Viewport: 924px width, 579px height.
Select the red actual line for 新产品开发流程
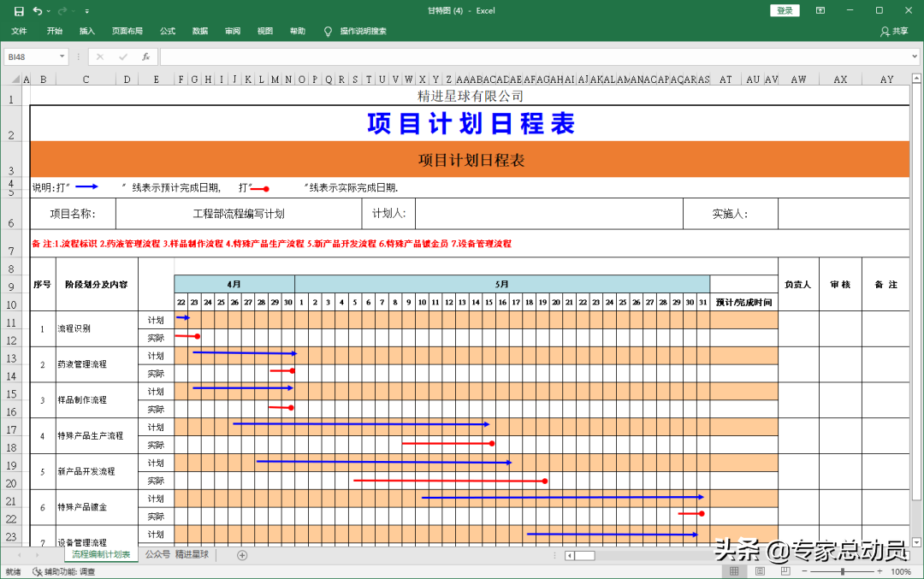pos(450,481)
